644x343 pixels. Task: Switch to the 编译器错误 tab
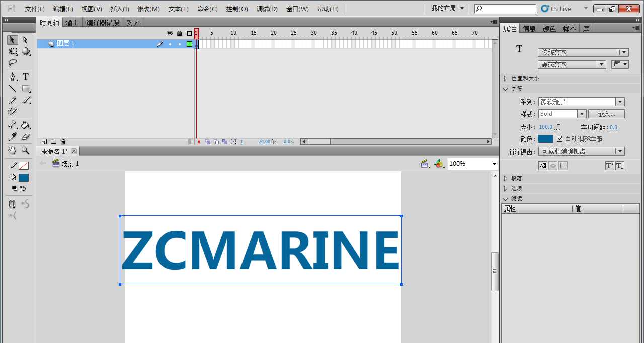[103, 23]
